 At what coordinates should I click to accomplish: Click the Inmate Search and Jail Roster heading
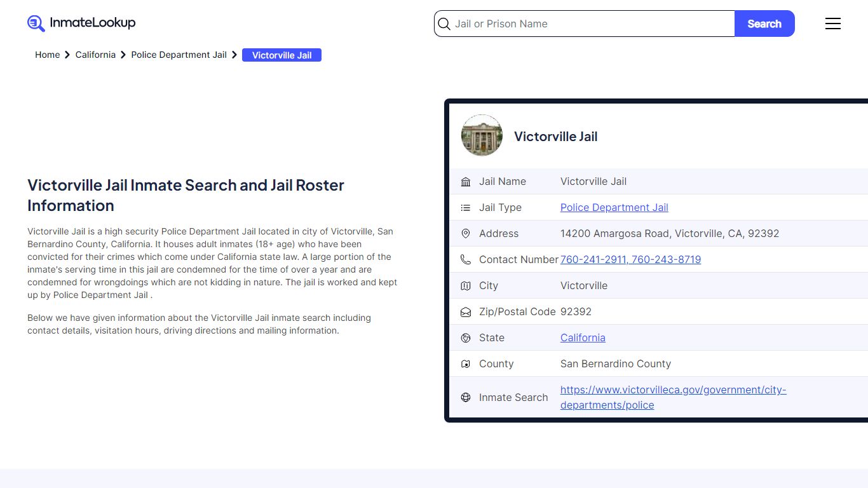[x=186, y=195]
